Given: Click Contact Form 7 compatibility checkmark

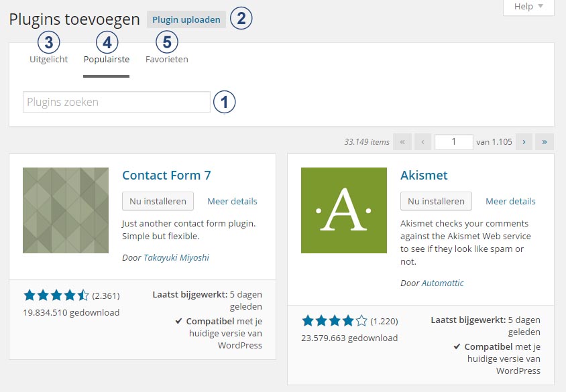Looking at the screenshot, I should pos(178,321).
